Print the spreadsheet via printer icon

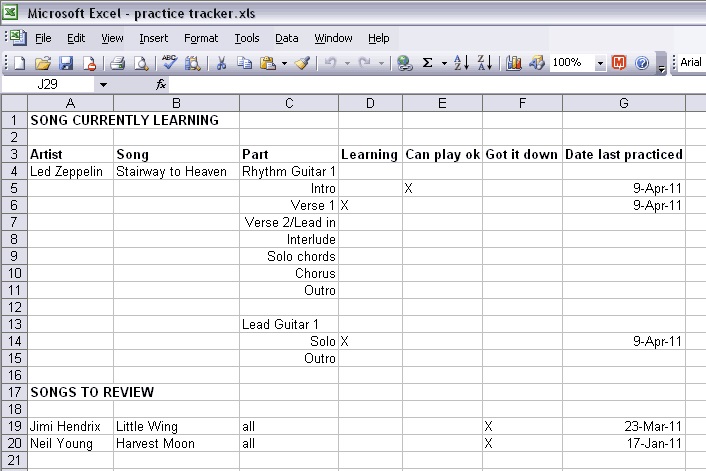tap(118, 63)
